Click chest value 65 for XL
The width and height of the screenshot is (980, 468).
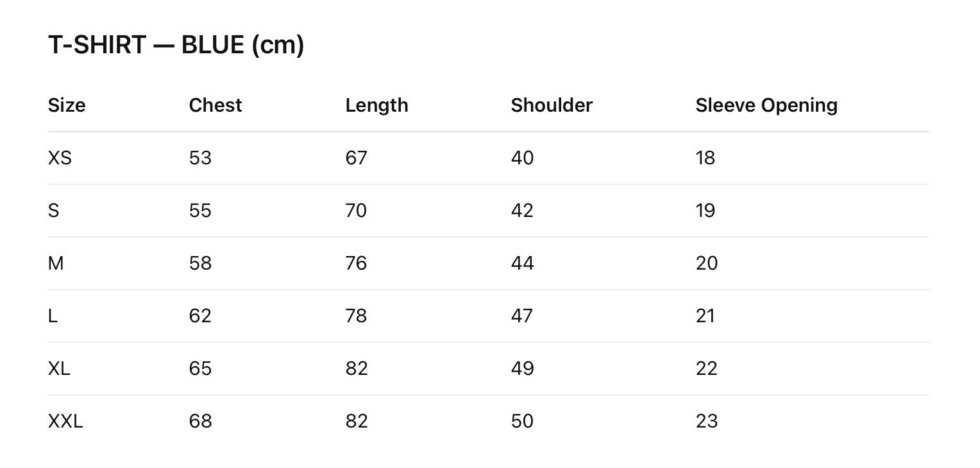tap(200, 368)
